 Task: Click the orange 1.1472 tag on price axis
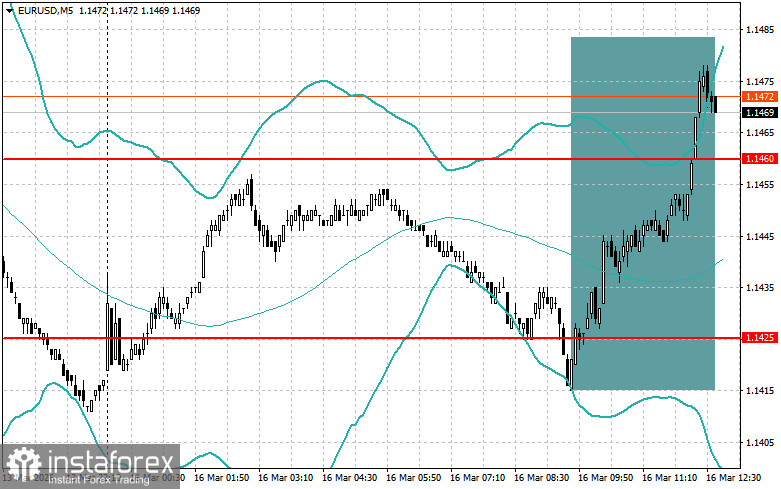point(760,96)
